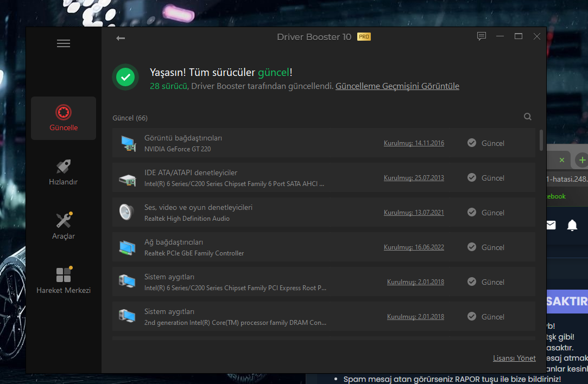Open DRAM Controller row Kurulmuş: 2.01.2018 link
The height and width of the screenshot is (384, 588).
tap(415, 317)
